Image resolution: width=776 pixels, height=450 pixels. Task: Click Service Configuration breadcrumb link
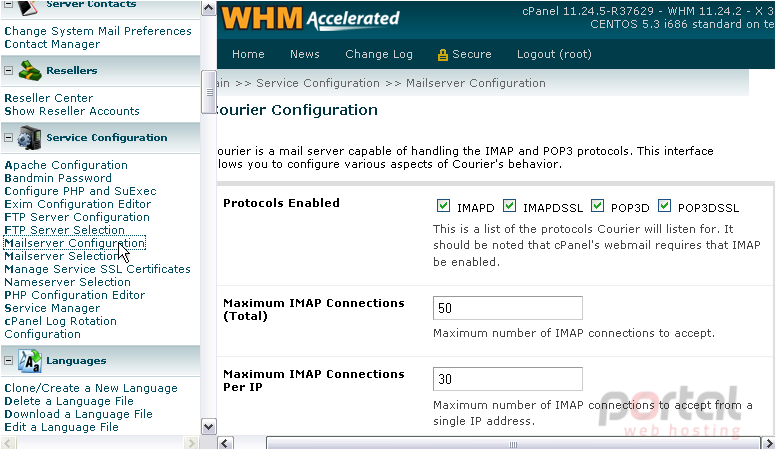318,83
